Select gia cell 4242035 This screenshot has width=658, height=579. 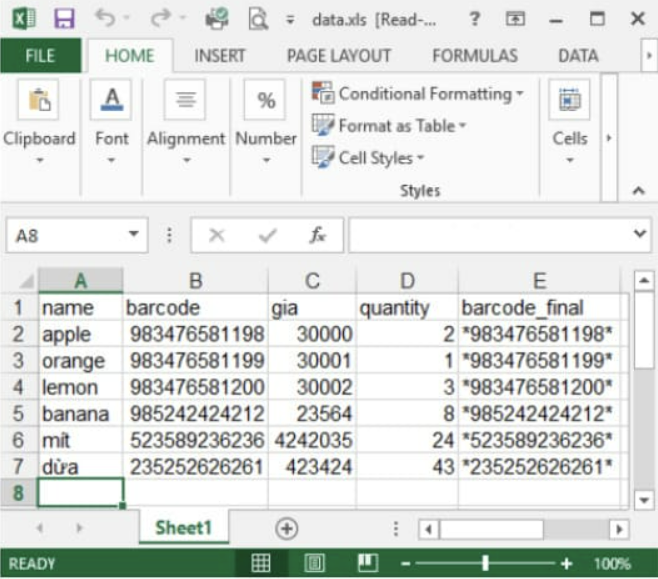312,440
